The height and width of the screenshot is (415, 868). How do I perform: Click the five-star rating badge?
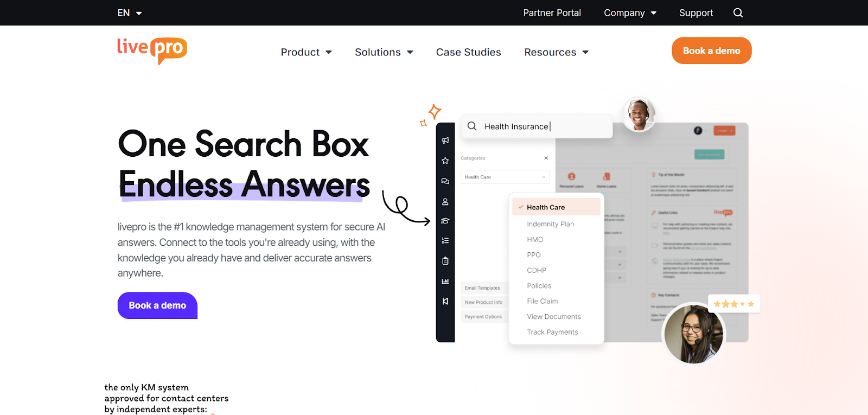[x=734, y=304]
